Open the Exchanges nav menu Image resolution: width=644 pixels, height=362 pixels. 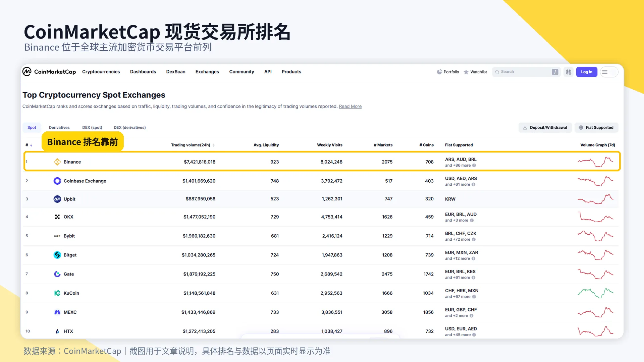tap(207, 72)
